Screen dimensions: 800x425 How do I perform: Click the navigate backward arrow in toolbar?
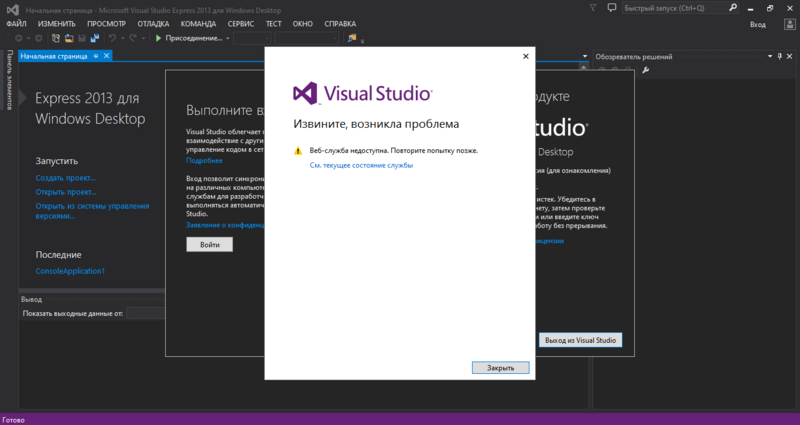click(18, 38)
